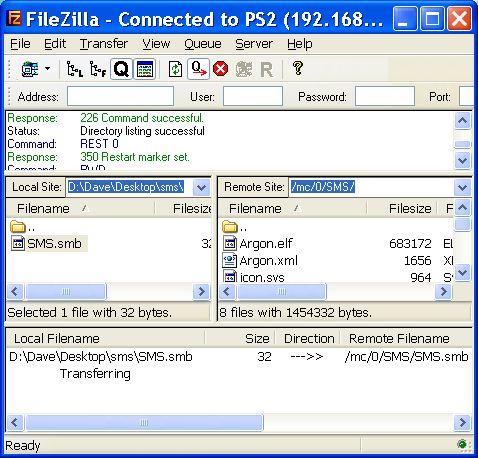Click queue pane scroll right arrow

click(462, 423)
